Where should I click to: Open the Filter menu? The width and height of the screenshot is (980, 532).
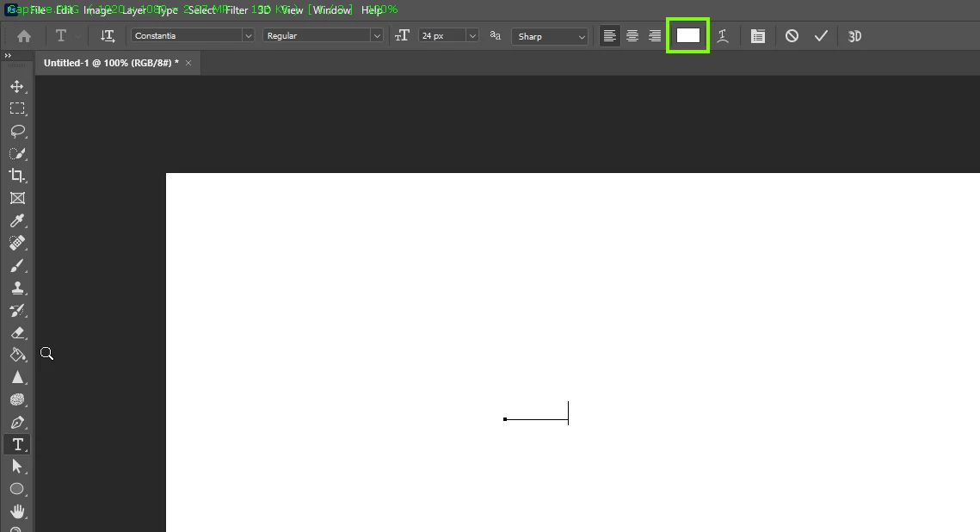click(237, 10)
